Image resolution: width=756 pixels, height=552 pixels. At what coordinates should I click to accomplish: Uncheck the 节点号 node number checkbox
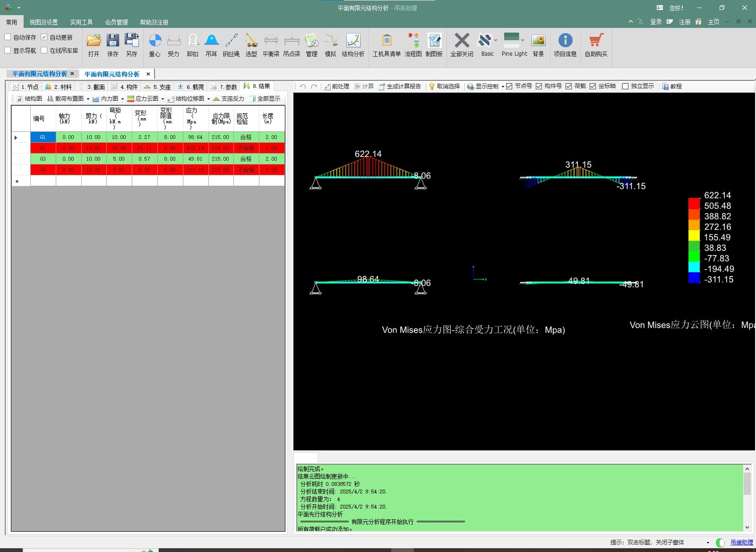coord(509,86)
